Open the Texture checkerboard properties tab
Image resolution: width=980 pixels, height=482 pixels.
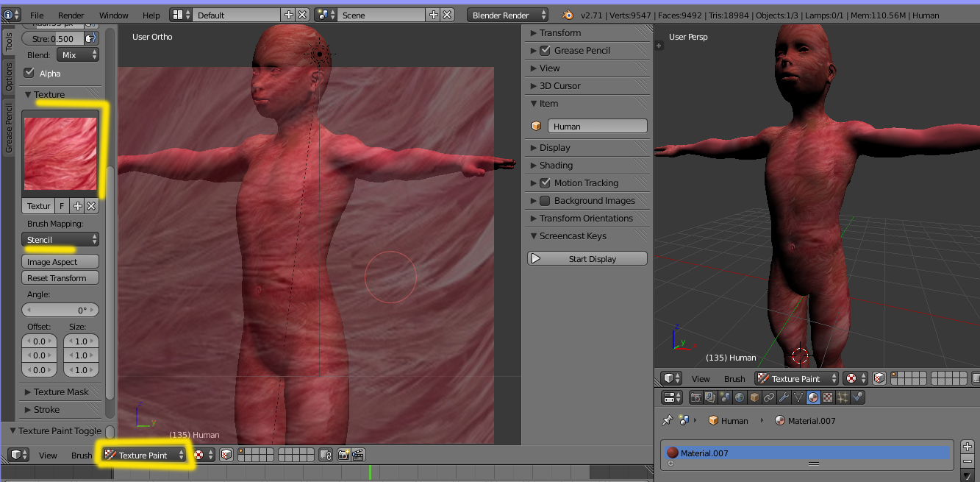[x=828, y=398]
